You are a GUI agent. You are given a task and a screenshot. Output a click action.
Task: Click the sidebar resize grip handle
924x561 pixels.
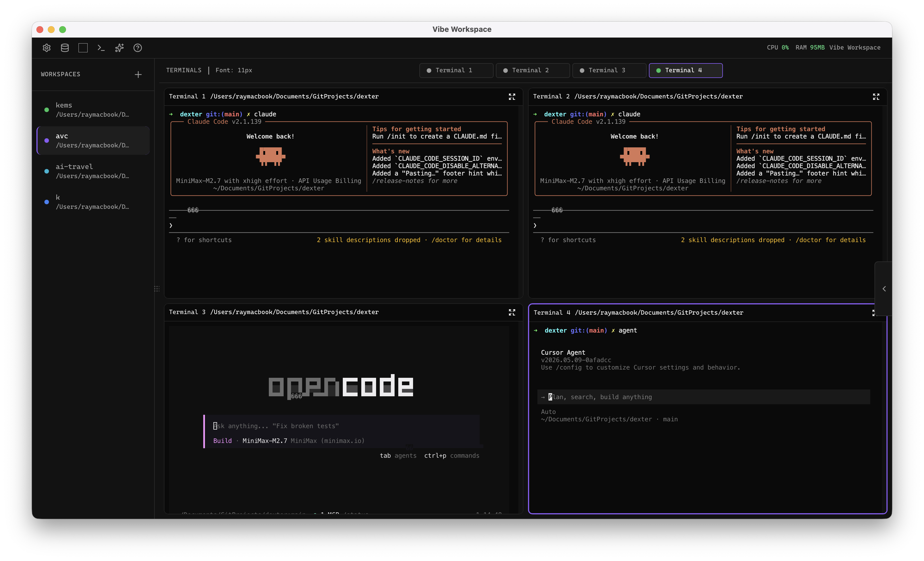[157, 288]
